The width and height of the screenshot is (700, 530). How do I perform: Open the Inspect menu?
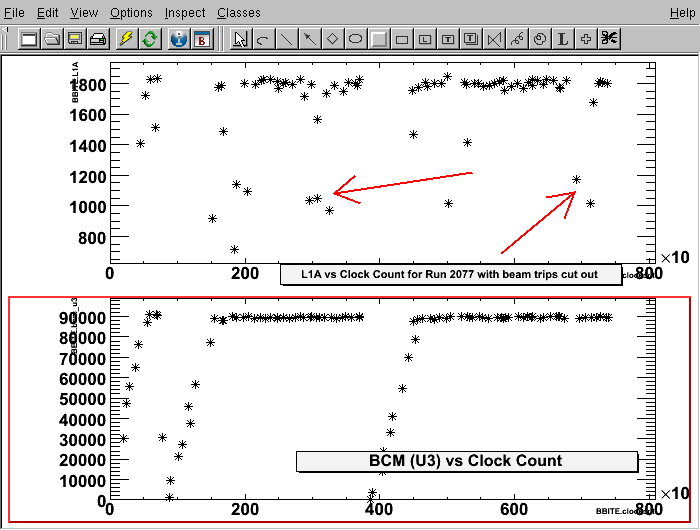click(x=185, y=13)
